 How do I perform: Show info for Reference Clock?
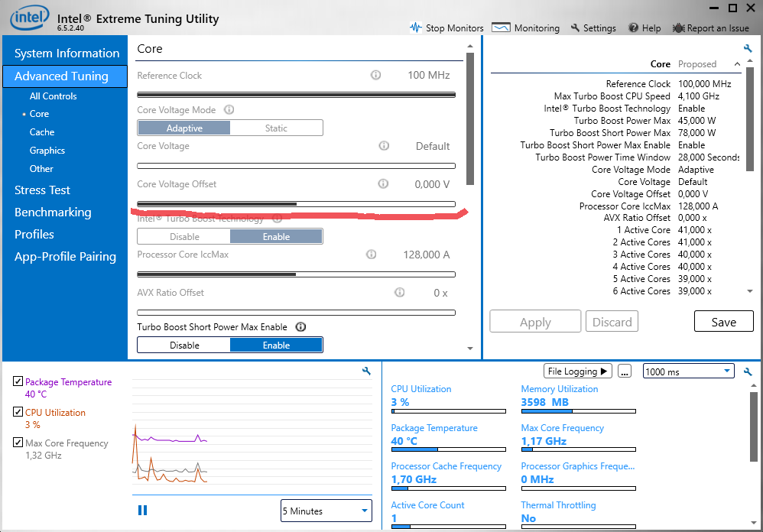(x=375, y=75)
